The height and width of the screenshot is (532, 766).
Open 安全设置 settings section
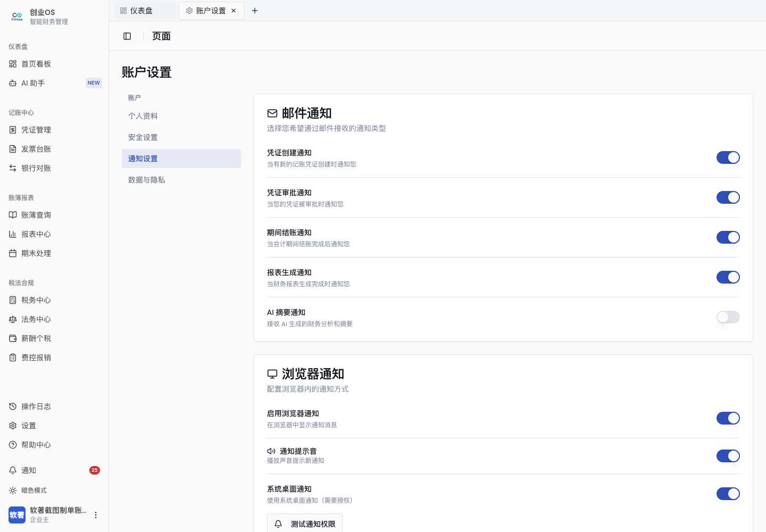pos(181,137)
